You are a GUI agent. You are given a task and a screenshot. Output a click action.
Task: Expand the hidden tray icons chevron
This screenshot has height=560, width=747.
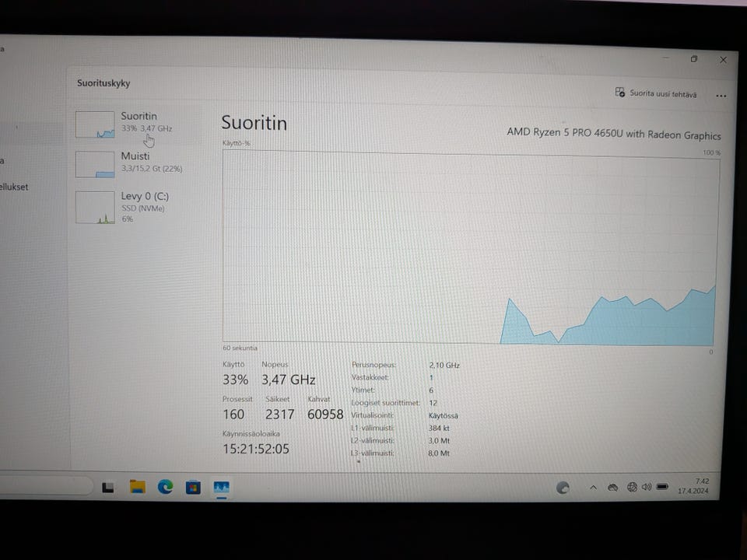[593, 487]
